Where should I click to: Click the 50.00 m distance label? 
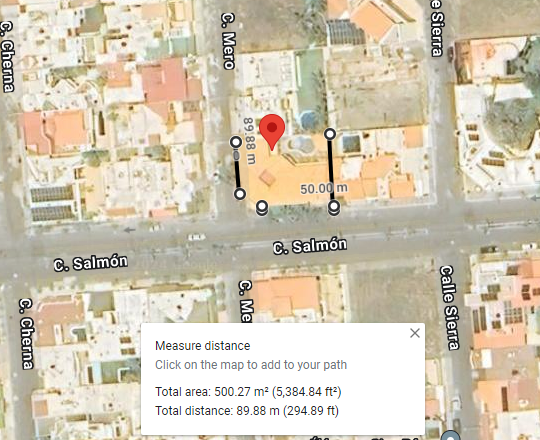[324, 188]
